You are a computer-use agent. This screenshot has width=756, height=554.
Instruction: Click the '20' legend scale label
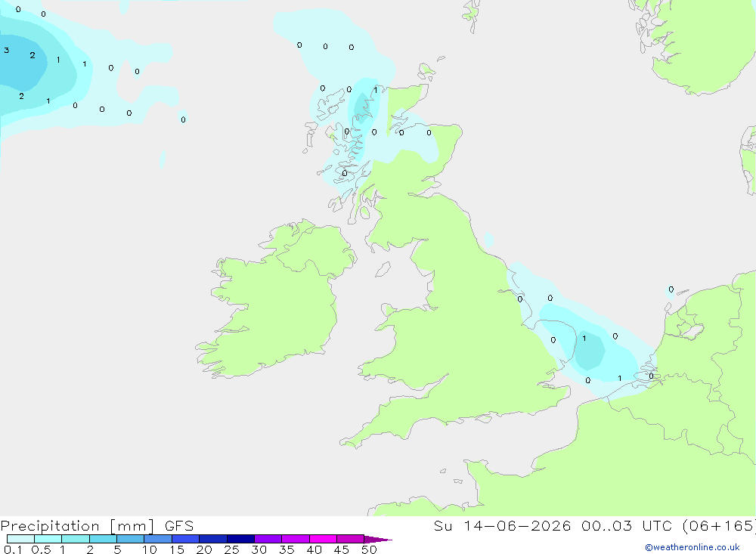204,549
